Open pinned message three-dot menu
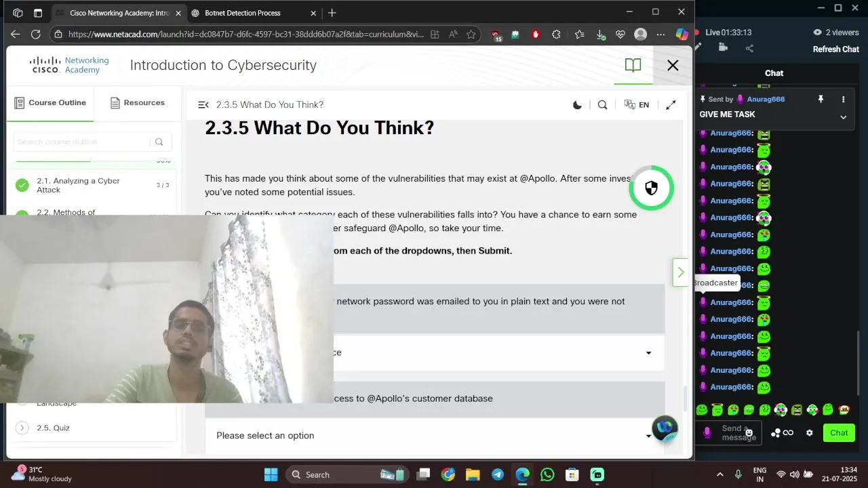868x488 pixels. (844, 99)
